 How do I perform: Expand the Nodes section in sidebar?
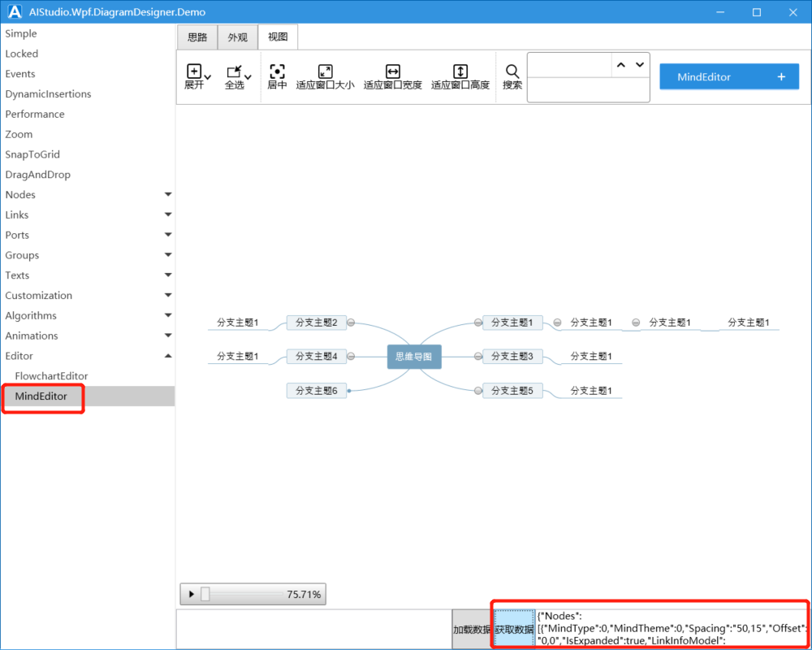[168, 195]
